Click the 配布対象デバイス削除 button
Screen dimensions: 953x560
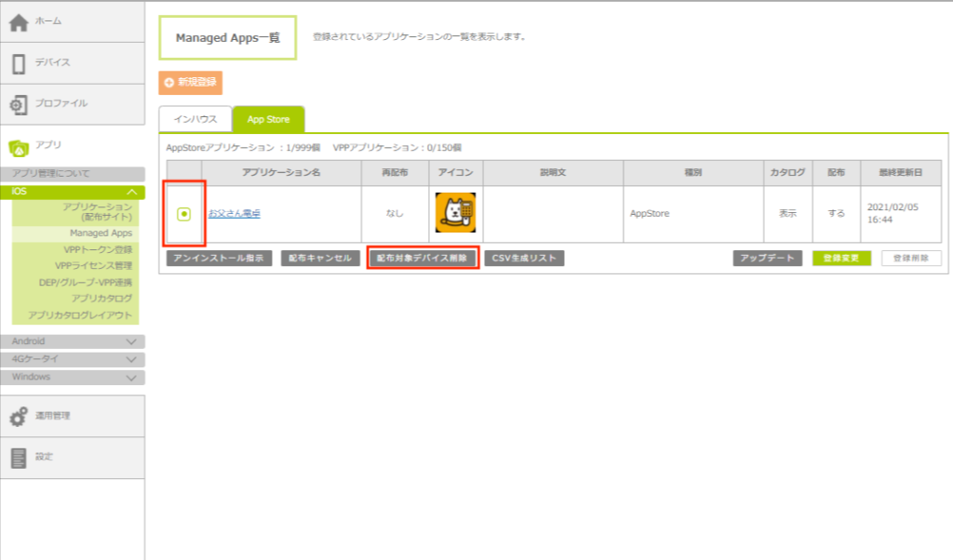[423, 259]
